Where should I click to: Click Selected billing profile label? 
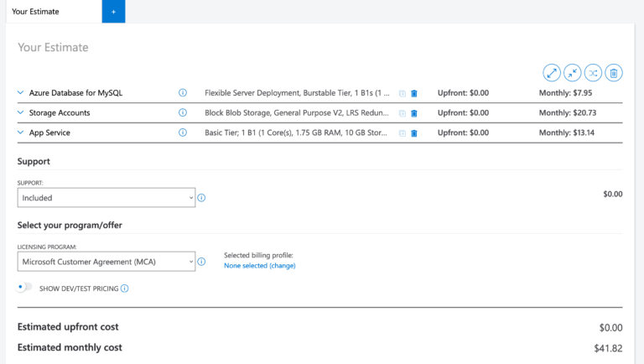258,255
